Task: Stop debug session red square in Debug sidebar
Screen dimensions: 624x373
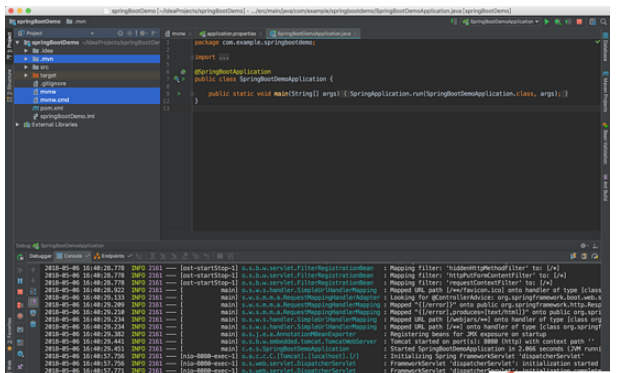Action: pyautogui.click(x=20, y=292)
